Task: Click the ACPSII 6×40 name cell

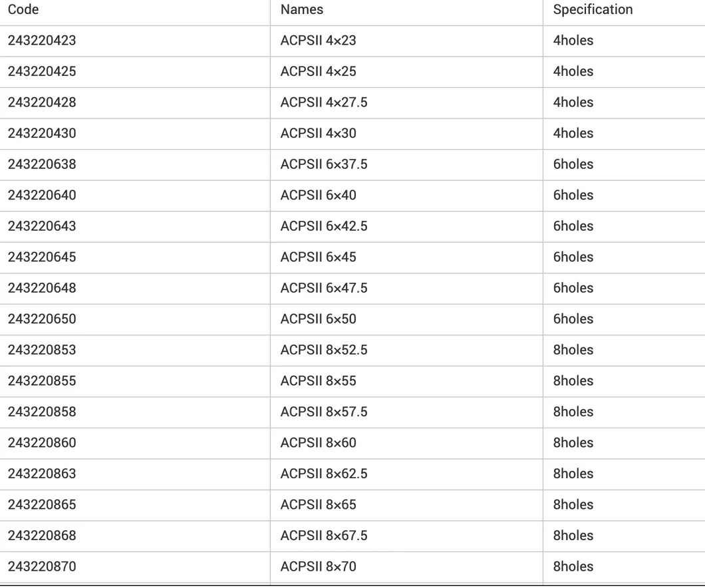Action: (318, 196)
